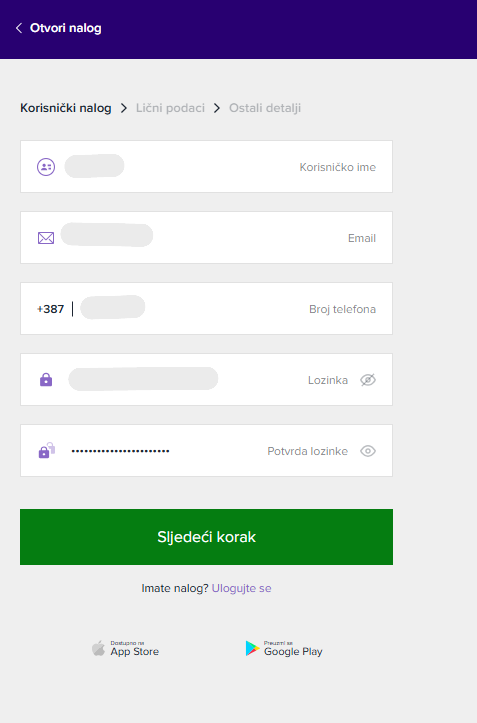Click the green Sljedeći korak button
The width and height of the screenshot is (477, 723).
coord(206,537)
